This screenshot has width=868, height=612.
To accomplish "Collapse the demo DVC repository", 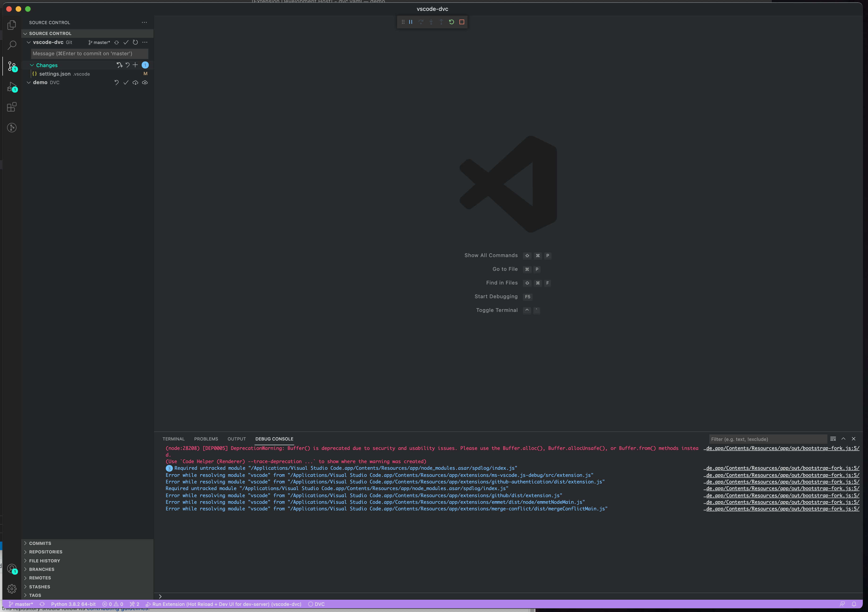I will pyautogui.click(x=29, y=82).
